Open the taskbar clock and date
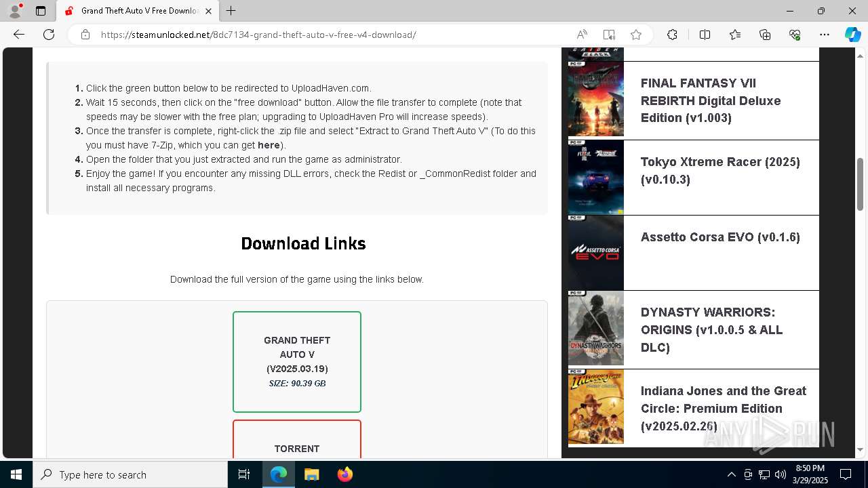The width and height of the screenshot is (868, 488). (810, 474)
